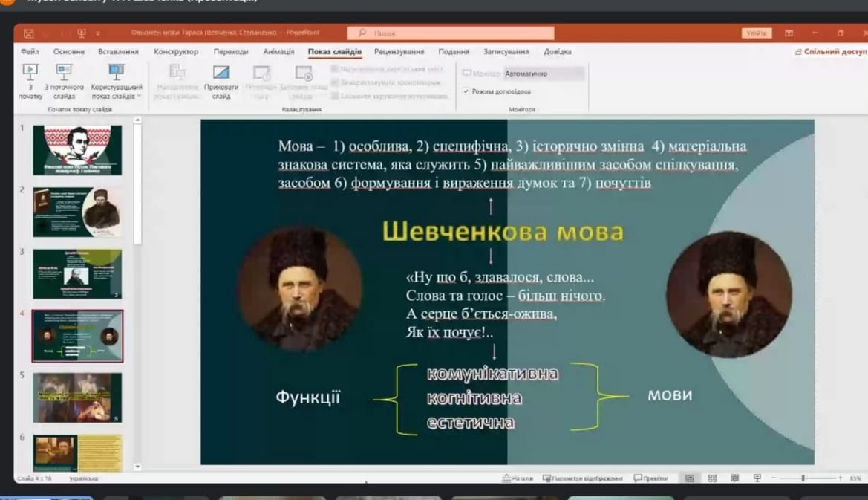This screenshot has height=500, width=868.
Task: Switch to Reading view icon in status bar
Action: coord(734,478)
